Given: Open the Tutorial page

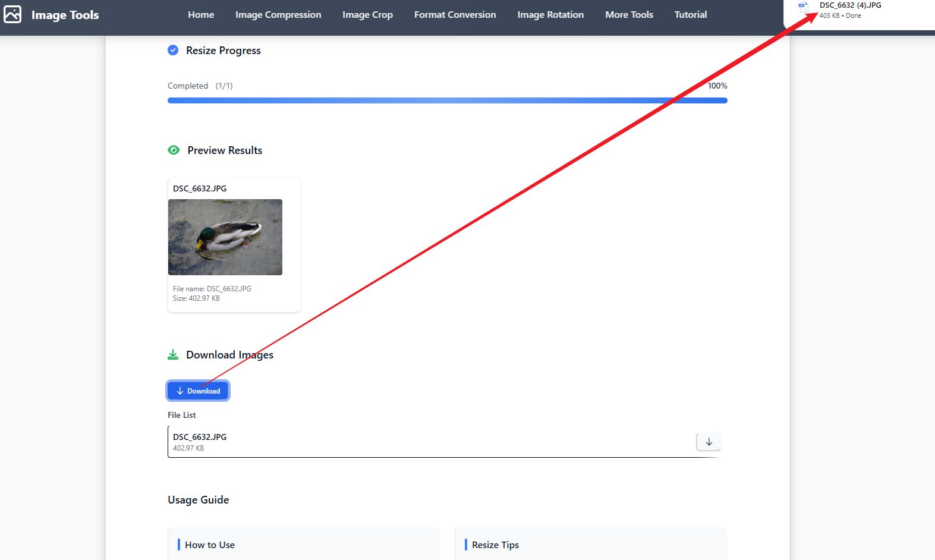Looking at the screenshot, I should point(691,14).
